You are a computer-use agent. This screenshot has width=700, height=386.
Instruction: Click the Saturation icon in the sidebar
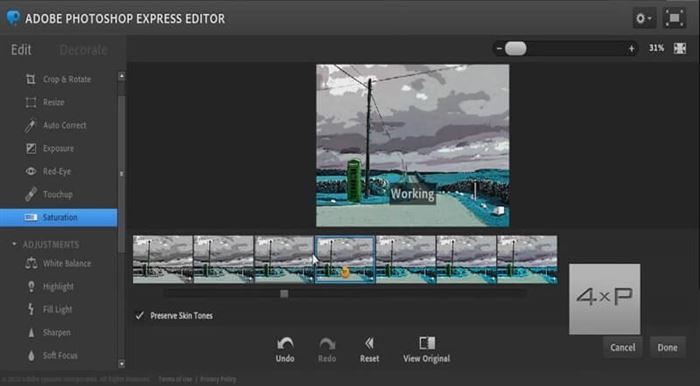[30, 217]
